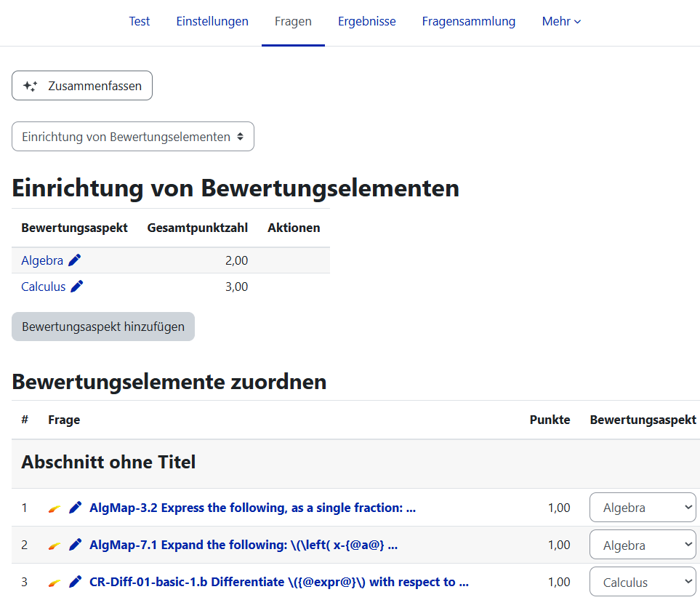Click the STACK type icon for question 1
The width and height of the screenshot is (700, 600).
pyautogui.click(x=55, y=508)
